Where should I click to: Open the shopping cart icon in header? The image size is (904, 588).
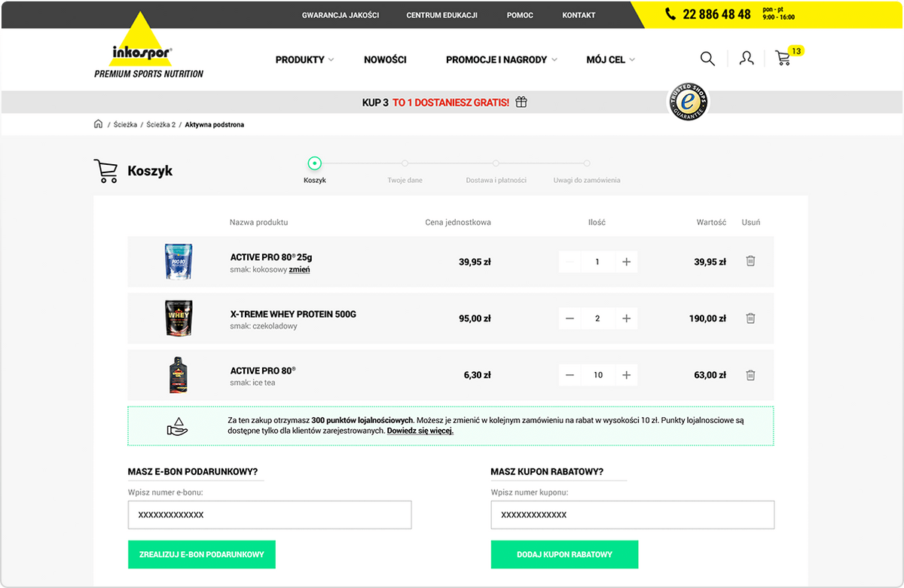783,59
